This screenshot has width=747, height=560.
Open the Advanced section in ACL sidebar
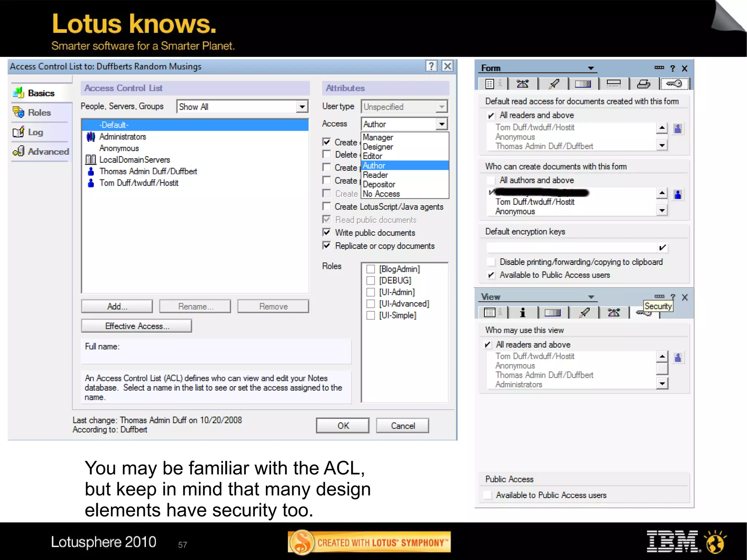[40, 151]
